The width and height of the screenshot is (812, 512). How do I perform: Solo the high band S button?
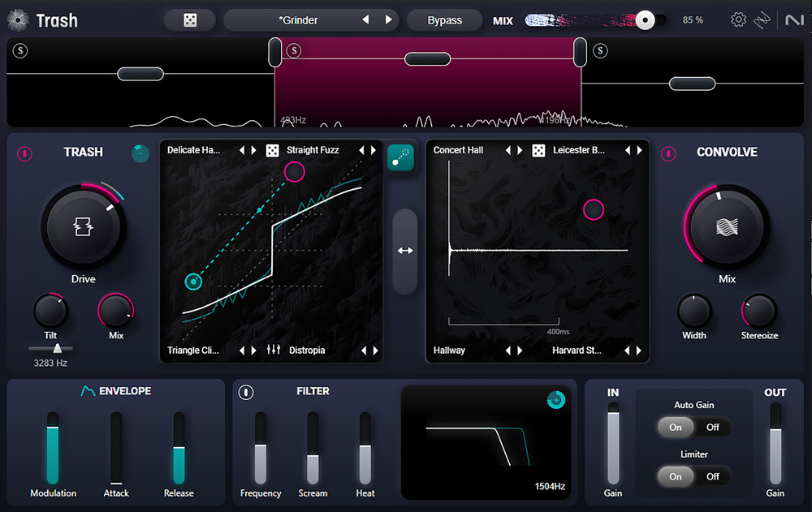600,51
